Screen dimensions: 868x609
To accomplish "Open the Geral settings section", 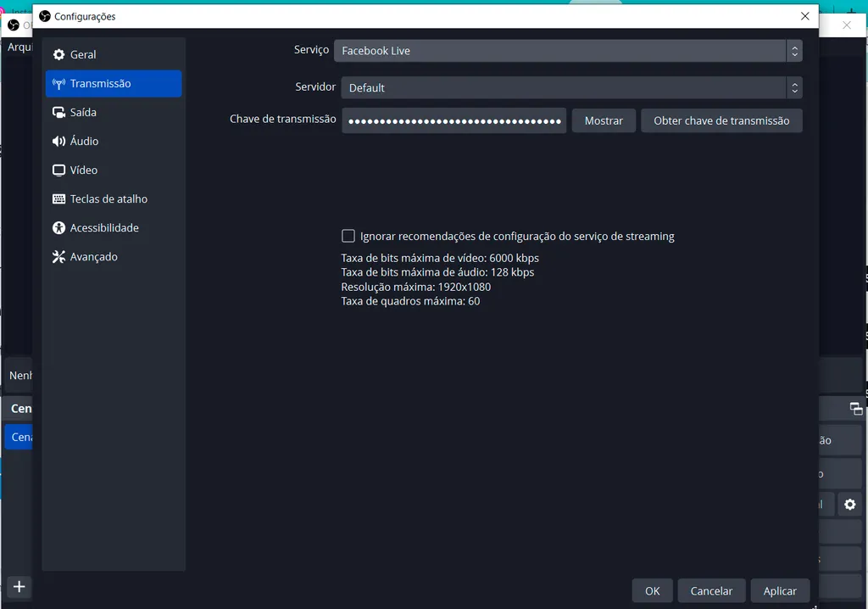I will point(114,54).
